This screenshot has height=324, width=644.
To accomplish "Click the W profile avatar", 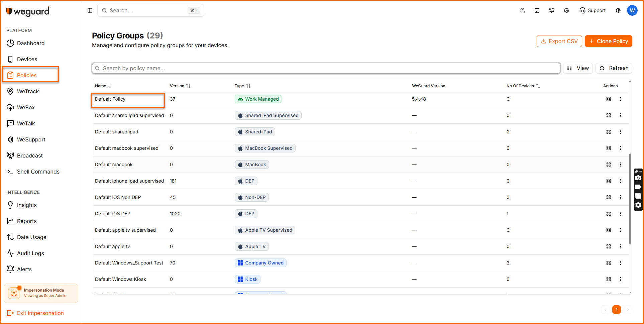I will click(632, 10).
